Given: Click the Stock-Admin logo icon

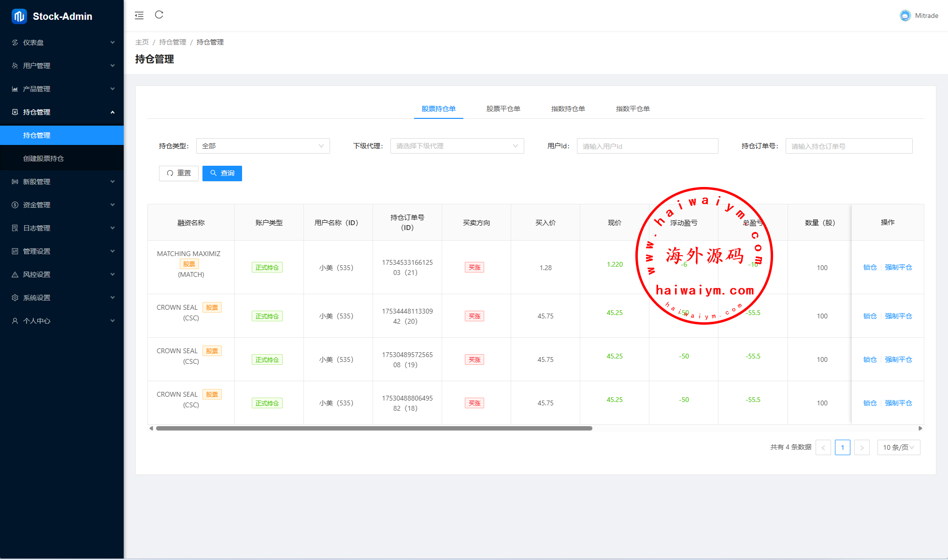Looking at the screenshot, I should (19, 16).
